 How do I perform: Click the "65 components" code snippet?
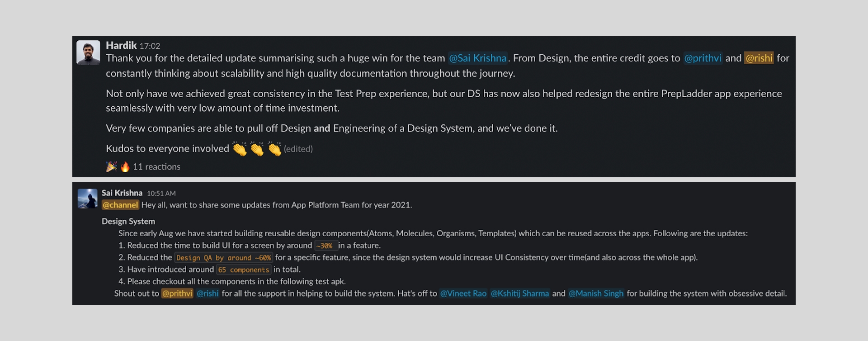coord(244,270)
